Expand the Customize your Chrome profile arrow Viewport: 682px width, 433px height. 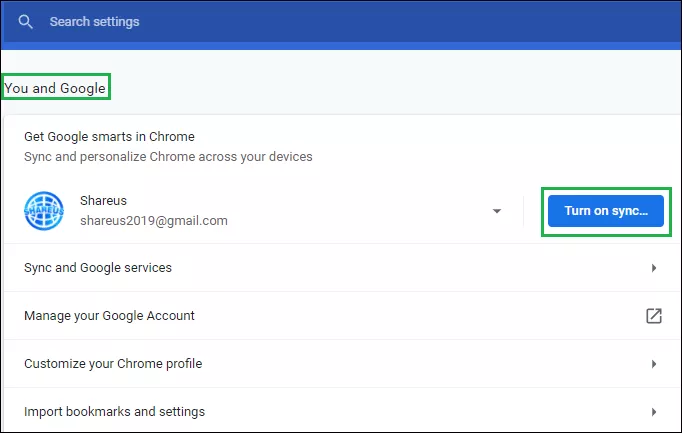(654, 364)
